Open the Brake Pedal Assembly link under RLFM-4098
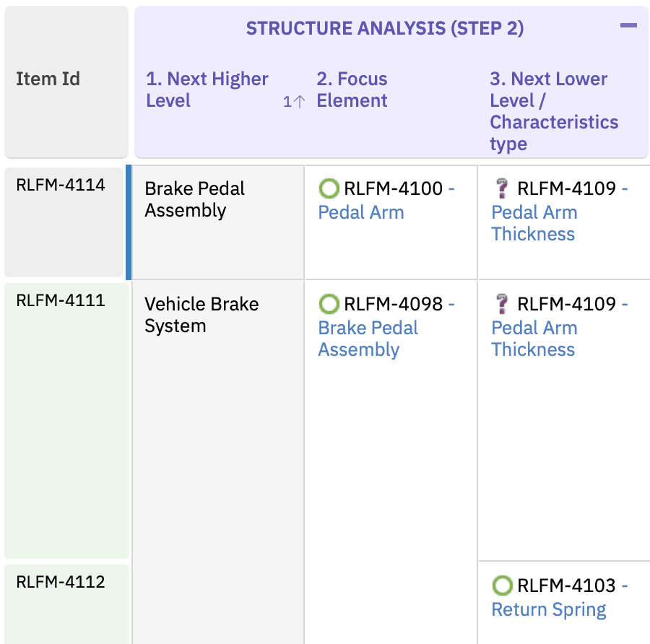This screenshot has height=644, width=650. [x=368, y=339]
